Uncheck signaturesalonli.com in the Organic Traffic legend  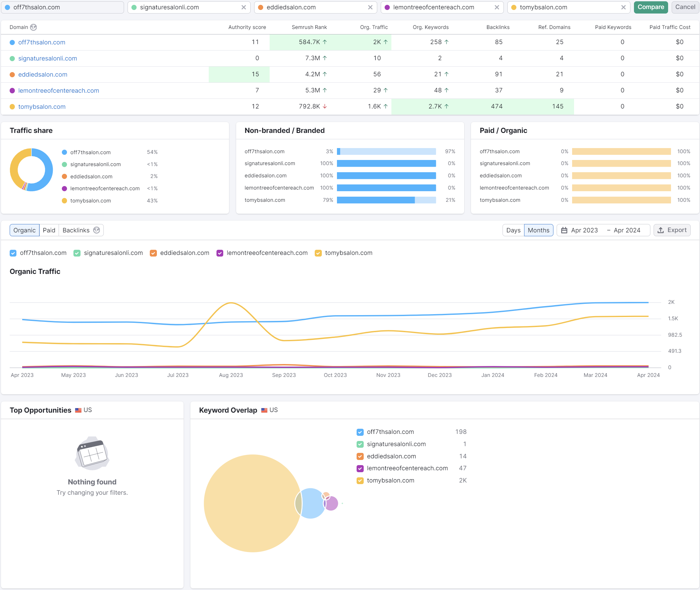[77, 253]
